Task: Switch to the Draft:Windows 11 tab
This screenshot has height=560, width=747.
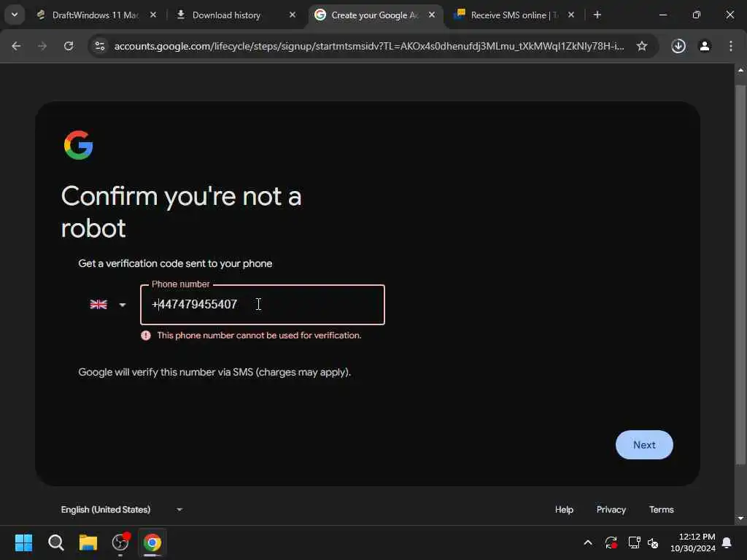Action: pyautogui.click(x=96, y=15)
